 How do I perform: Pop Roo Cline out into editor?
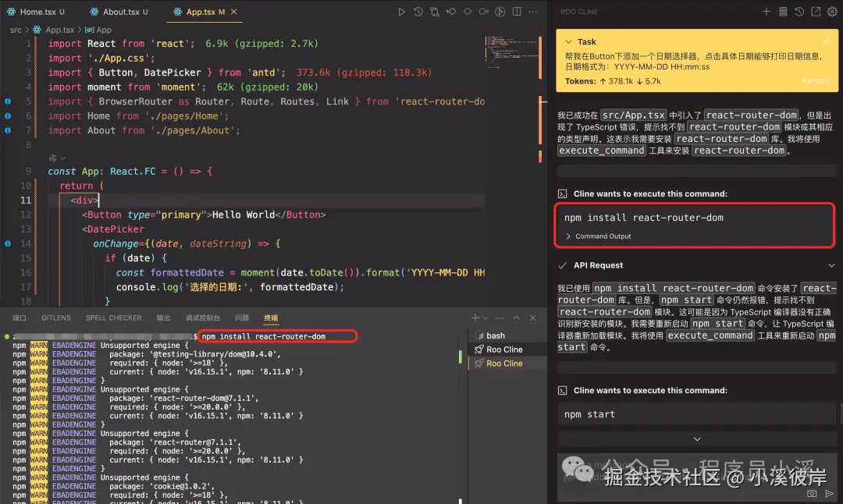pos(816,12)
